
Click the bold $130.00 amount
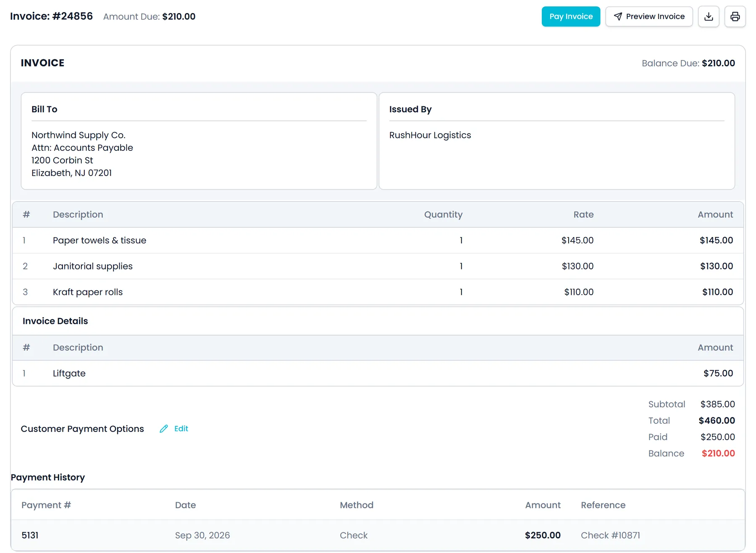pyautogui.click(x=717, y=266)
